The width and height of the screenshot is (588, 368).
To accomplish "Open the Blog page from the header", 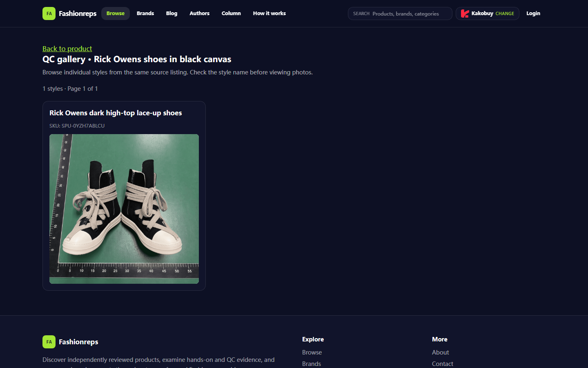I will tap(171, 13).
